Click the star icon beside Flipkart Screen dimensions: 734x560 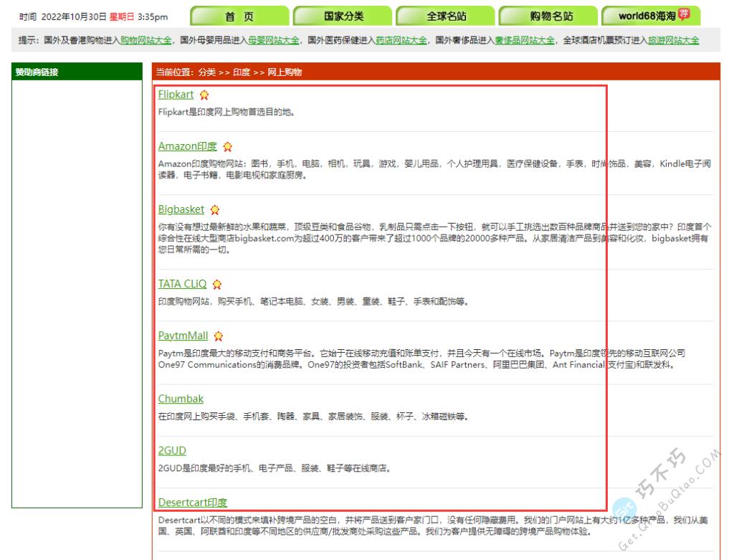coord(204,95)
